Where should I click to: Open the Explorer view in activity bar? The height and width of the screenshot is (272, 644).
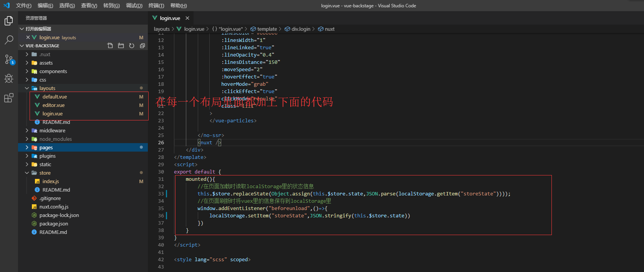(x=8, y=21)
